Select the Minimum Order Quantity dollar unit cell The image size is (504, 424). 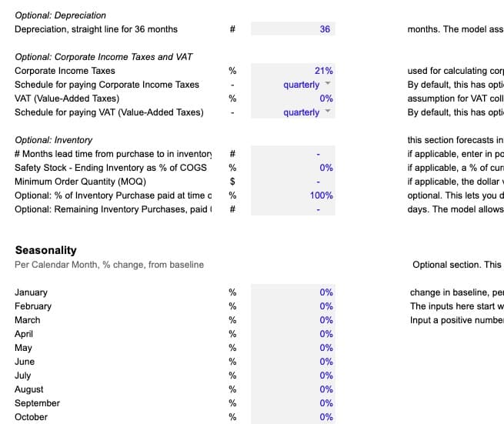pyautogui.click(x=232, y=182)
